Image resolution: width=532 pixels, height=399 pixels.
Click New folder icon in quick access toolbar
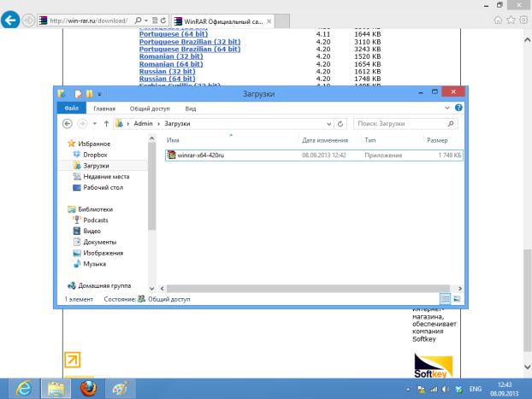pyautogui.click(x=89, y=94)
